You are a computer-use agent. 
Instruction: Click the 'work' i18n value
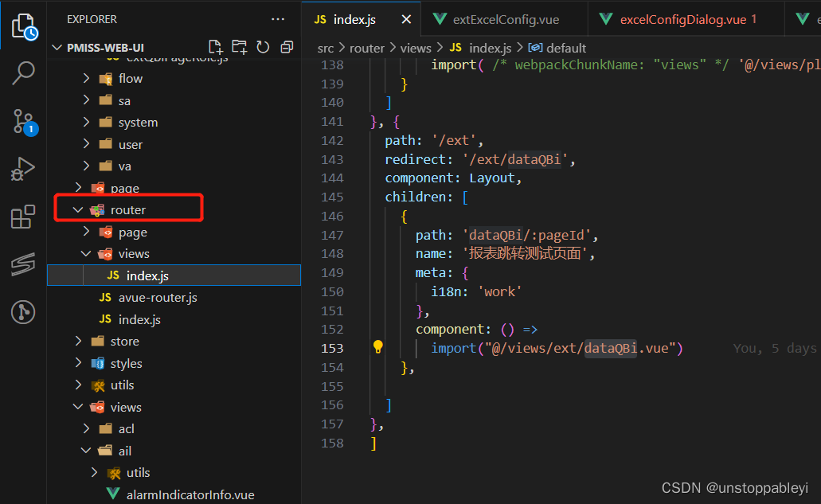point(500,292)
